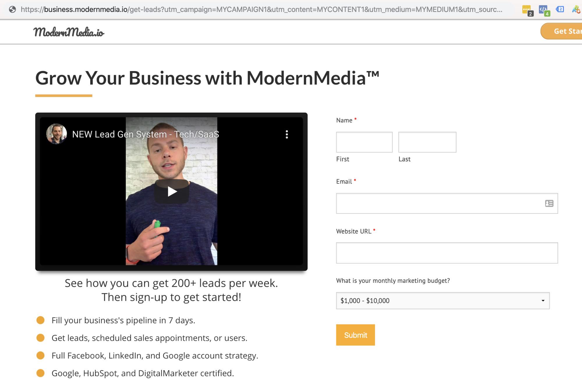Click bullet text 'Fill your business's pipeline in 7 days.'
The image size is (582, 392).
point(123,320)
